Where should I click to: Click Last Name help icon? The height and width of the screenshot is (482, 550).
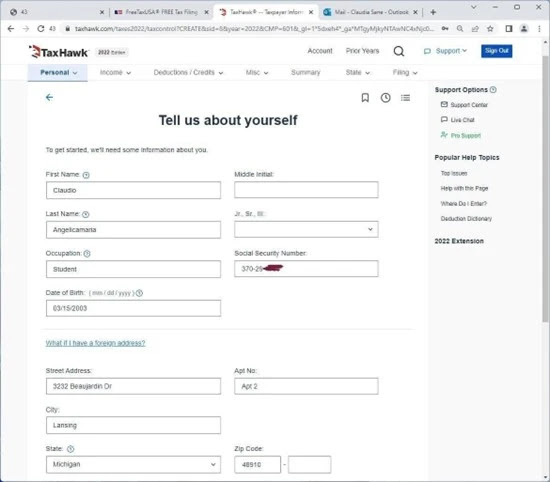coord(86,214)
